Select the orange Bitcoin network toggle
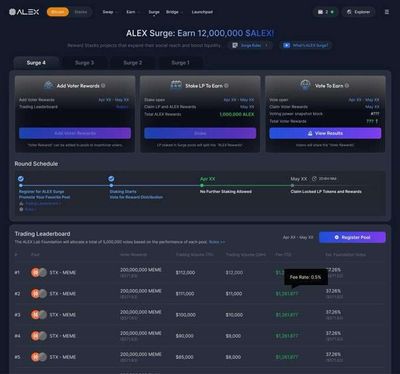This screenshot has height=374, width=400. [58, 12]
